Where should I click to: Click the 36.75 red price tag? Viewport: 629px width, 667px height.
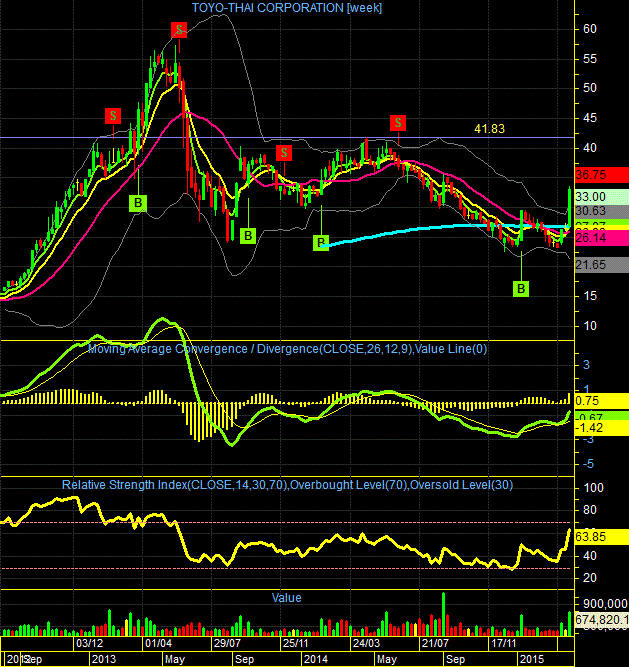601,175
